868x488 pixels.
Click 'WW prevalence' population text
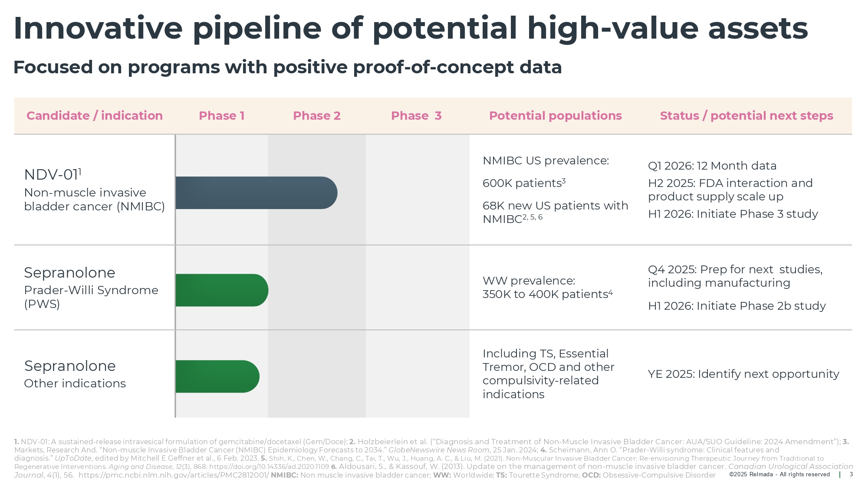529,281
